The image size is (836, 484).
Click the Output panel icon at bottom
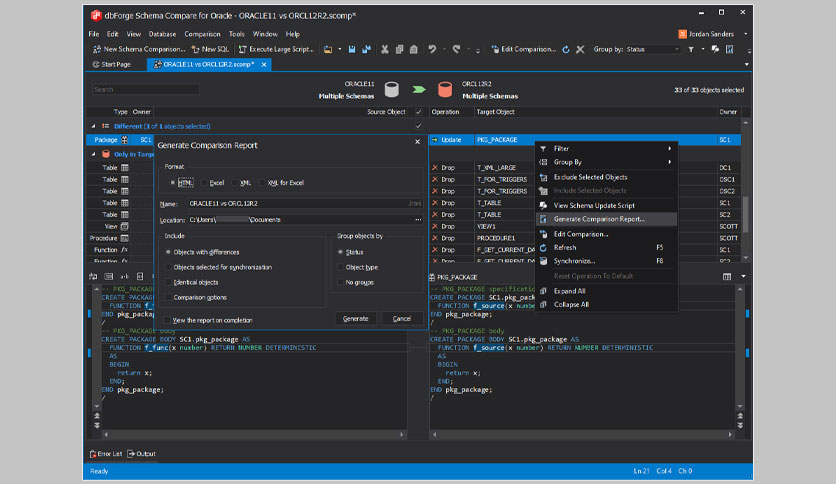point(131,454)
